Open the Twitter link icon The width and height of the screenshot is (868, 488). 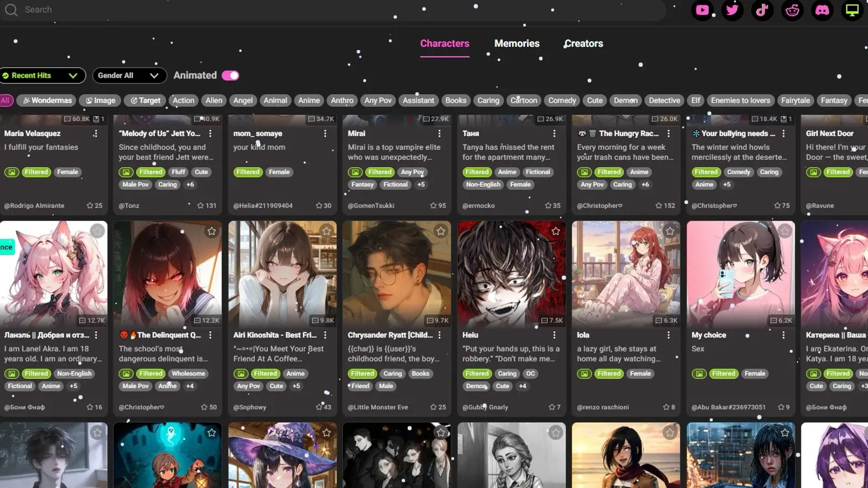[x=732, y=10]
